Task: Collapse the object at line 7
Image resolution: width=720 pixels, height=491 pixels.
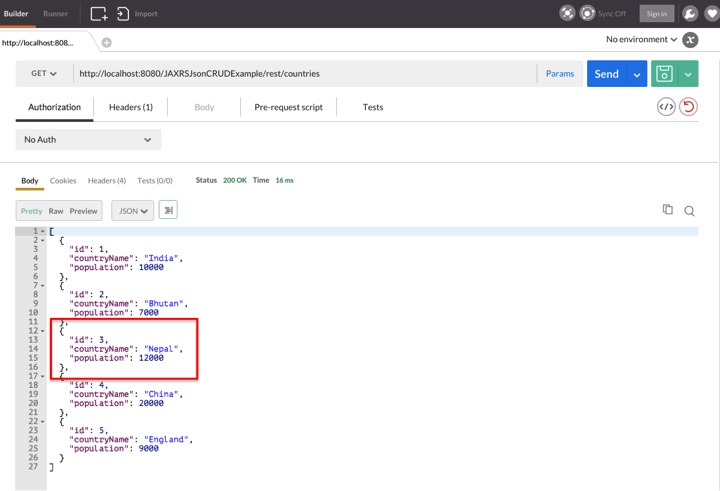Action: pyautogui.click(x=42, y=286)
